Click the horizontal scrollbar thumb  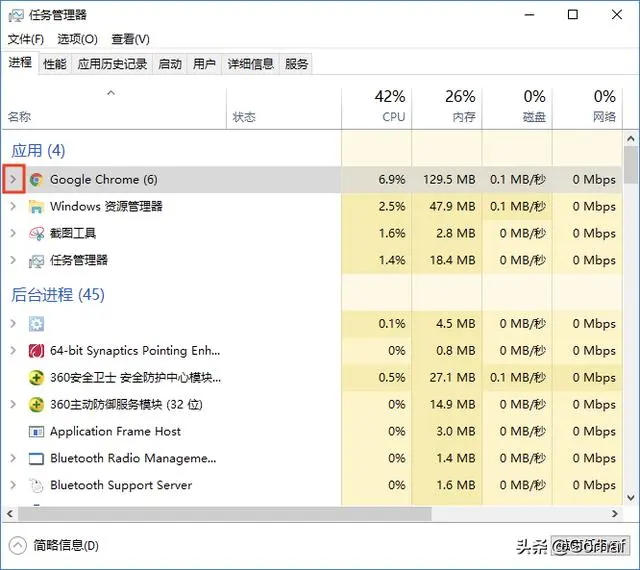coord(224,514)
